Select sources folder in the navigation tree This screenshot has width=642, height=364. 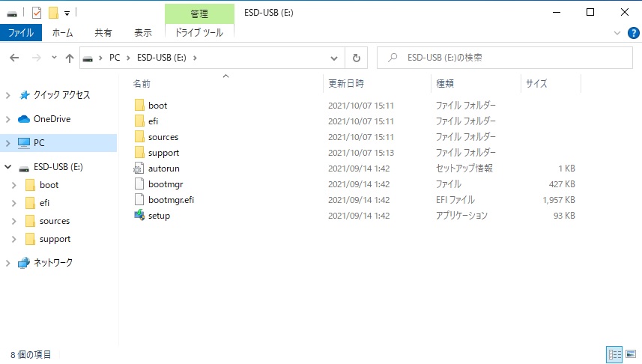point(55,221)
